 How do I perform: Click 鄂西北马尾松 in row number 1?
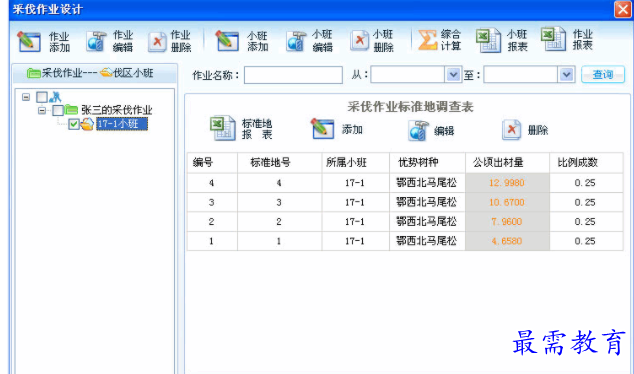pyautogui.click(x=427, y=241)
